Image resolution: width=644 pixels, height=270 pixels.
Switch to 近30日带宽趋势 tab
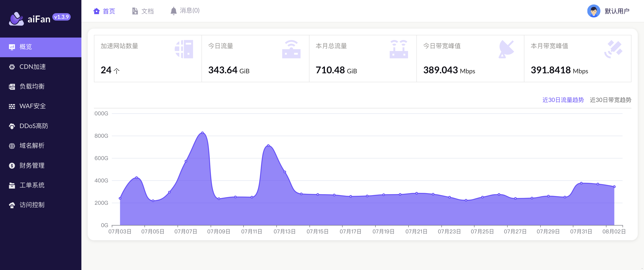(x=610, y=100)
